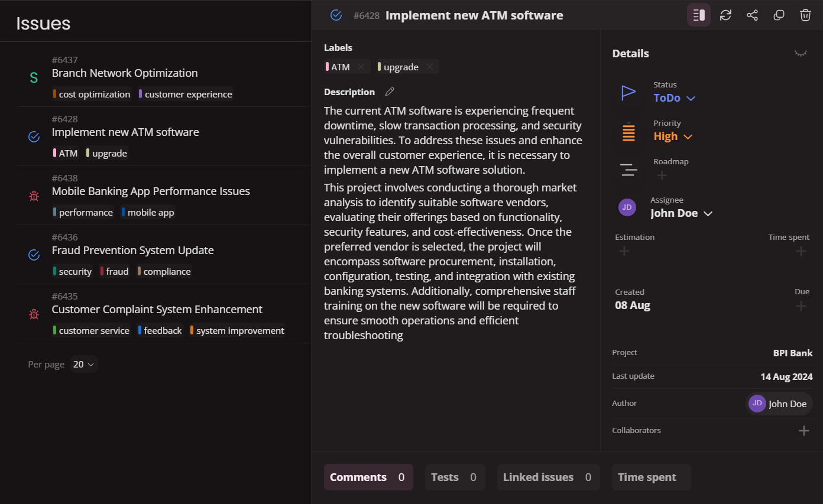823x504 pixels.
Task: Click the compliance label
Action: [164, 272]
